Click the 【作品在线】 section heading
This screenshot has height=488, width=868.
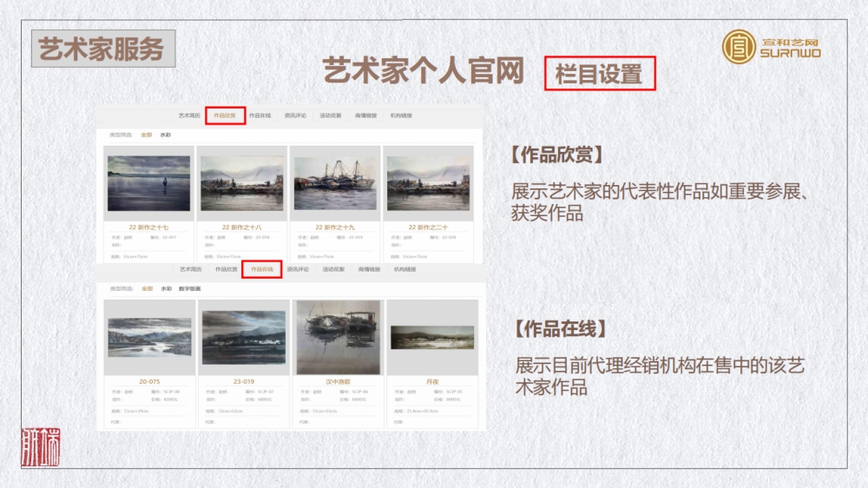(561, 329)
